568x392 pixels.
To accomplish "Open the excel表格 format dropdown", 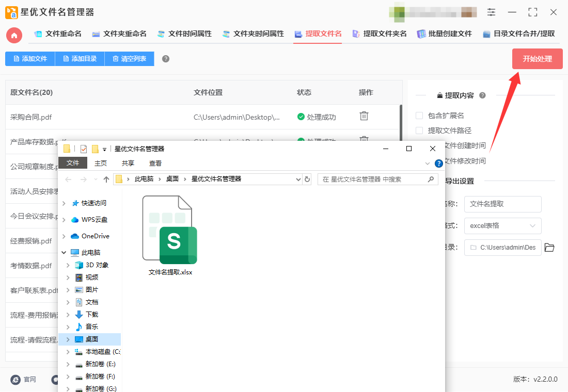I will point(503,226).
